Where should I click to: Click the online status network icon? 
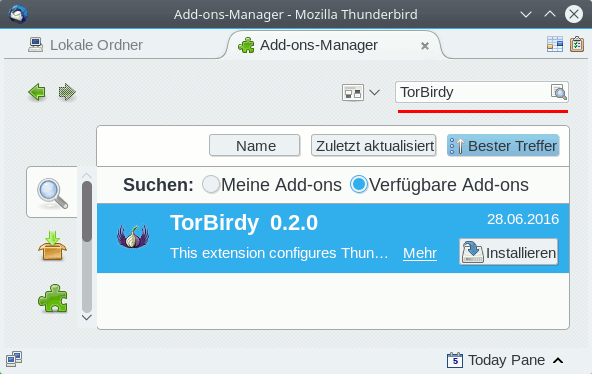tap(14, 359)
